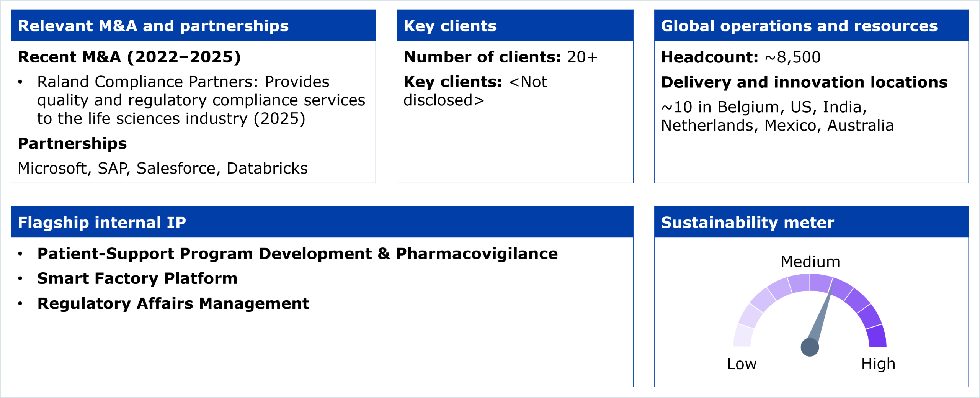Click the Headcount ~8,500 text
Screen dimensions: 980x398
click(x=741, y=57)
